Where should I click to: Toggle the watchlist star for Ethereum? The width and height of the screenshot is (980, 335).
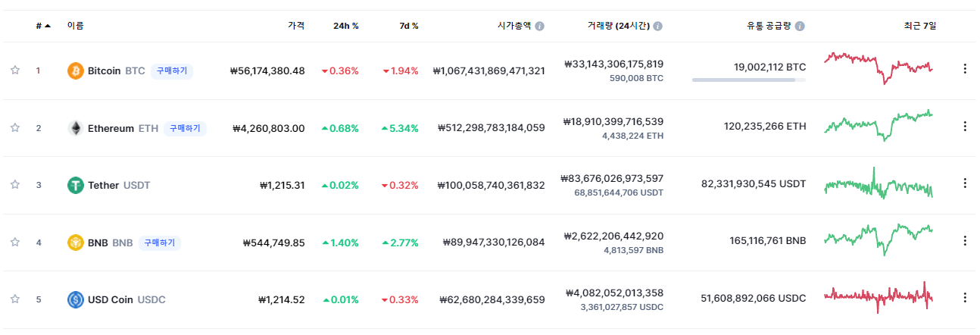click(15, 128)
